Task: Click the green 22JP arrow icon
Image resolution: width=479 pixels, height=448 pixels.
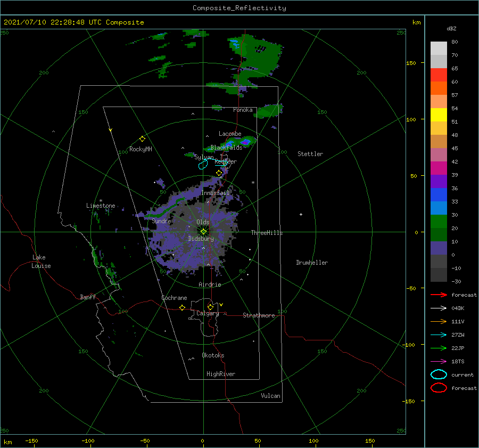Action: (x=439, y=348)
